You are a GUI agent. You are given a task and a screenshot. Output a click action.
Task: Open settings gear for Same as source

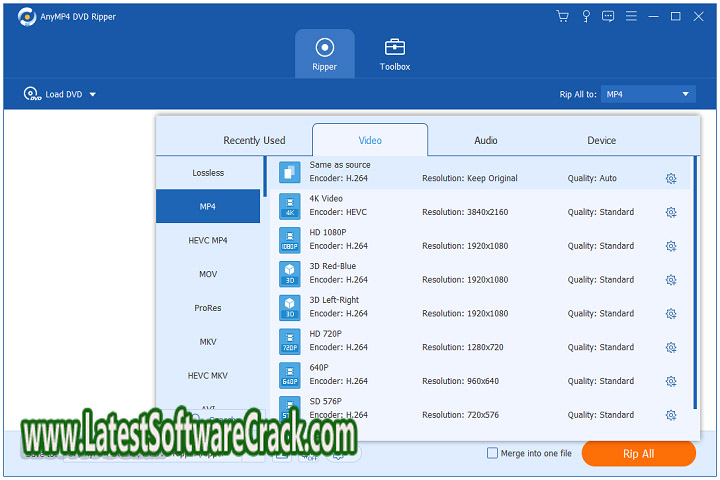[x=671, y=179]
